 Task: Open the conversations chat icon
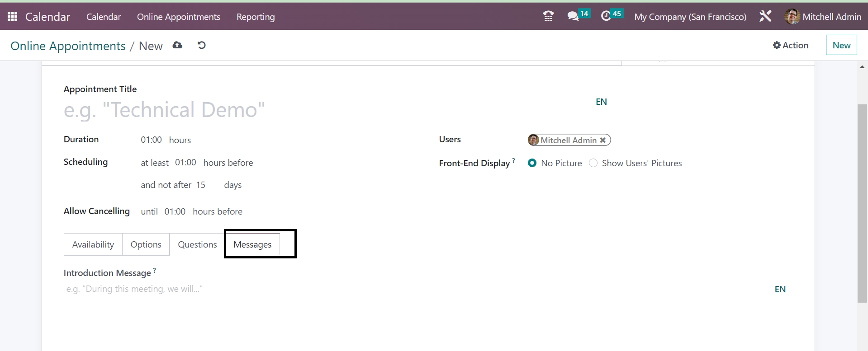pyautogui.click(x=573, y=17)
